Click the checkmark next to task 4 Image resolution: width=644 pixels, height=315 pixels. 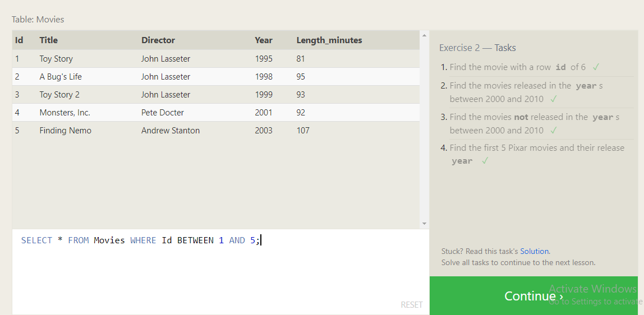point(485,161)
